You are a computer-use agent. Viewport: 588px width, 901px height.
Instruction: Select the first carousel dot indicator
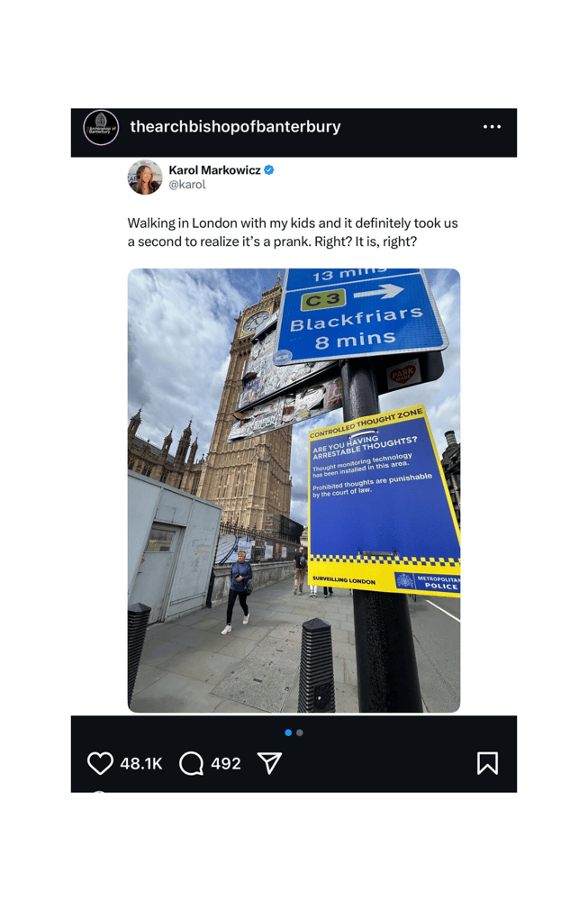[288, 733]
